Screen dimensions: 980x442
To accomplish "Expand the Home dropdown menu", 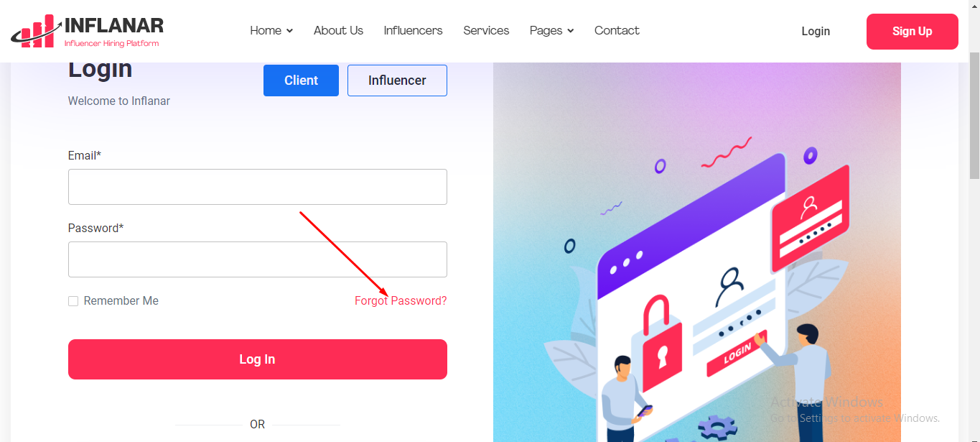I will pyautogui.click(x=271, y=31).
